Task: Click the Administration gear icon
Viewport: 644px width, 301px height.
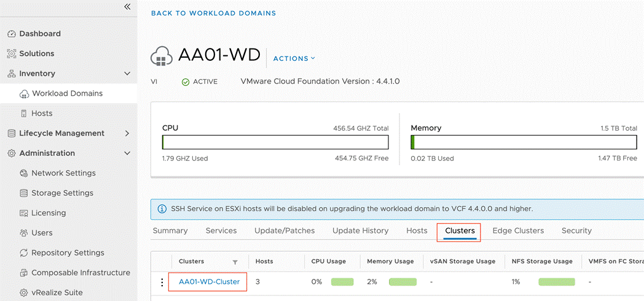Action: 12,154
